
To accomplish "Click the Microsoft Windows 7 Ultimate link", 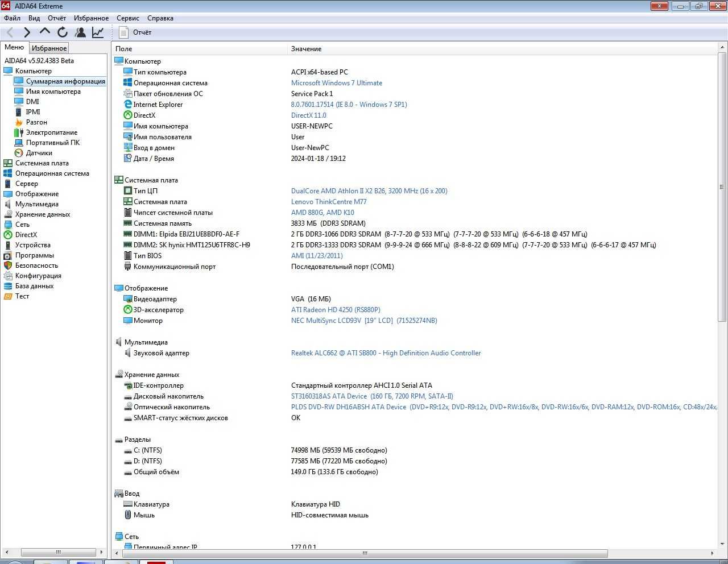I will pos(337,83).
